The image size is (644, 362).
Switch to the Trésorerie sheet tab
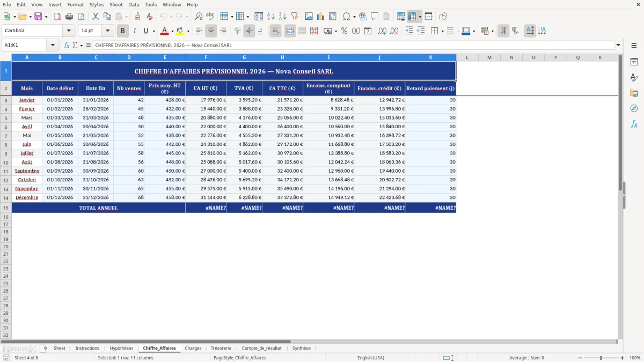click(x=221, y=349)
